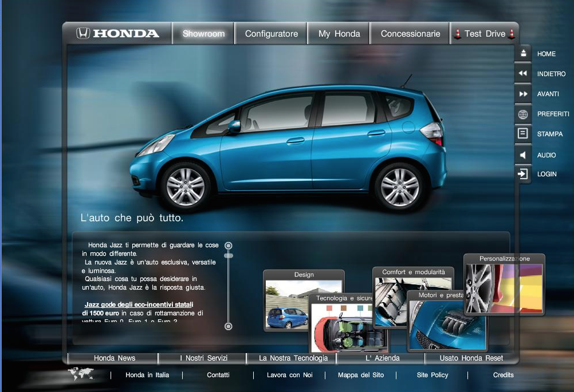
Task: Click the Honda logo emblem
Action: (83, 33)
